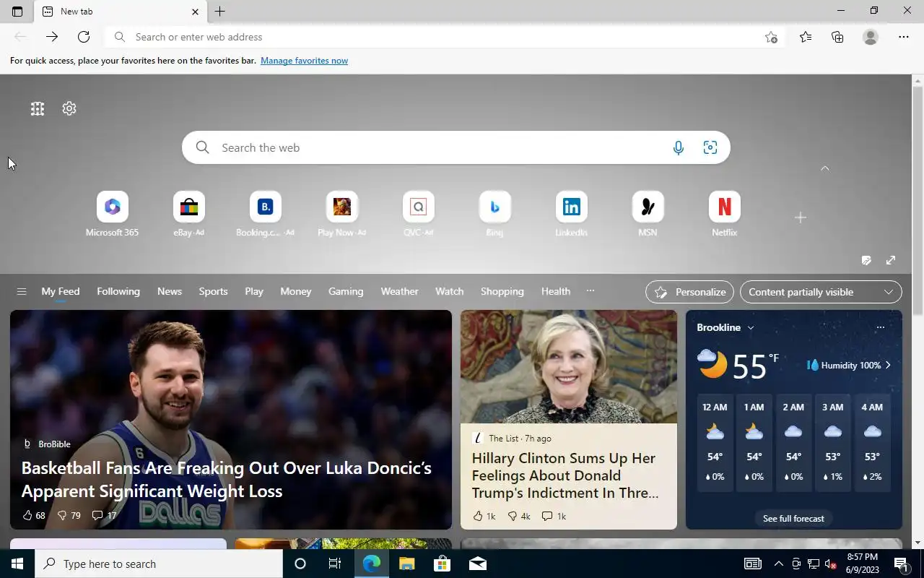Switch to the Money tab

(296, 291)
